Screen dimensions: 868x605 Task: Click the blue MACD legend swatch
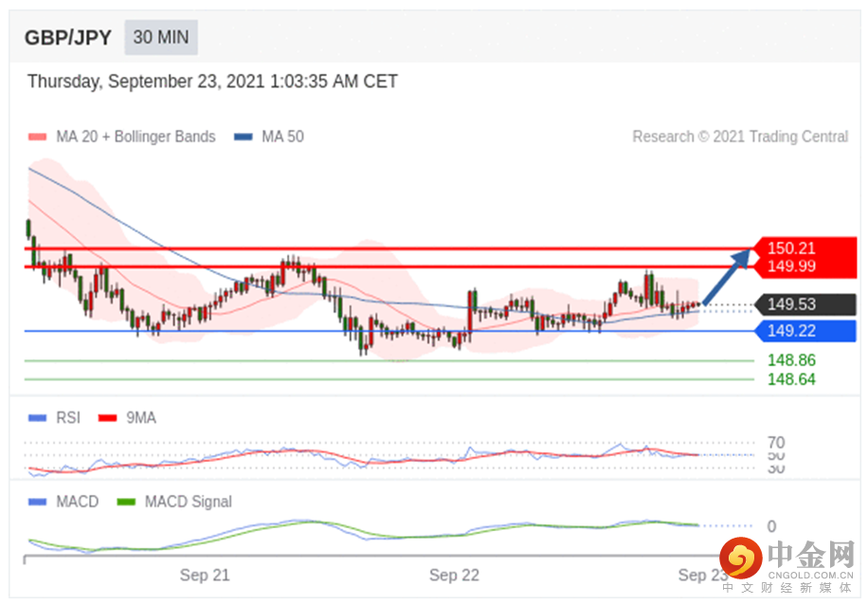37,502
